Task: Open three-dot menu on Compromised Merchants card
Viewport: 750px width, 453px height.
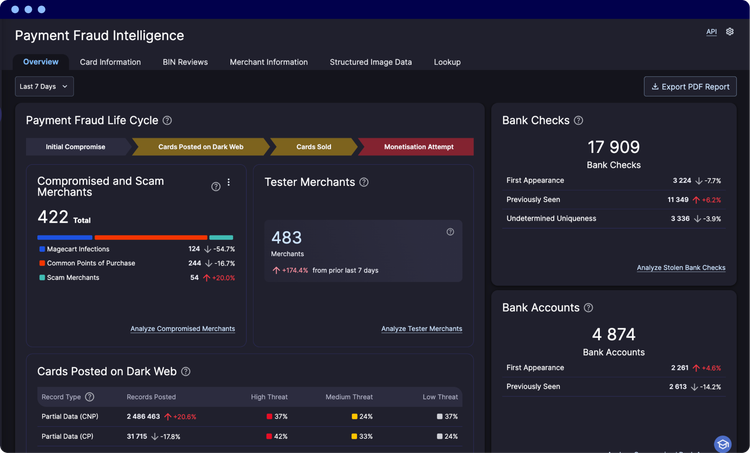Action: tap(229, 182)
